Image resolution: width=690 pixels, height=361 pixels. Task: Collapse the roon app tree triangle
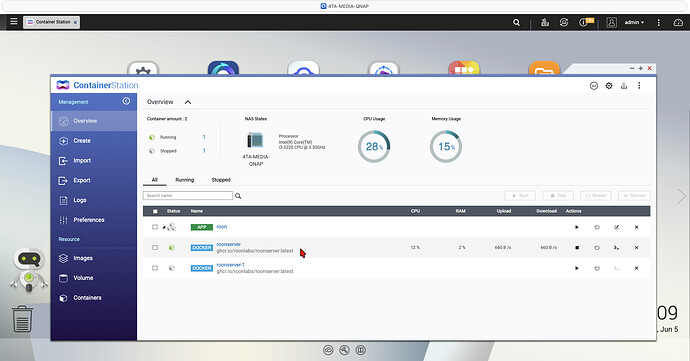click(164, 228)
